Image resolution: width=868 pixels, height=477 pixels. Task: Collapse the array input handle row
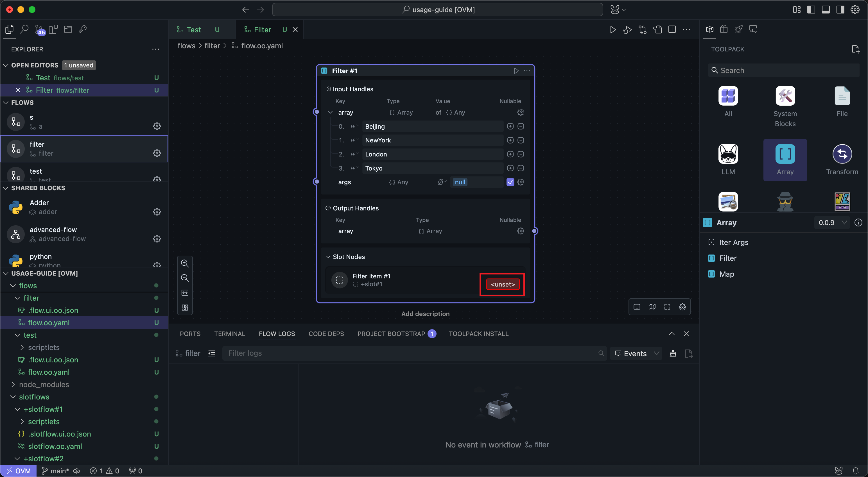tap(330, 112)
